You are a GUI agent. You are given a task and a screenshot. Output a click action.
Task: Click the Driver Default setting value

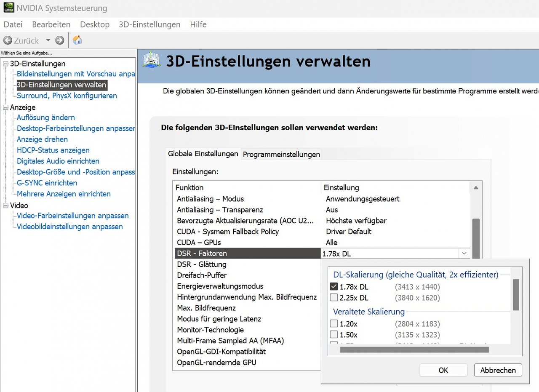pyautogui.click(x=349, y=232)
